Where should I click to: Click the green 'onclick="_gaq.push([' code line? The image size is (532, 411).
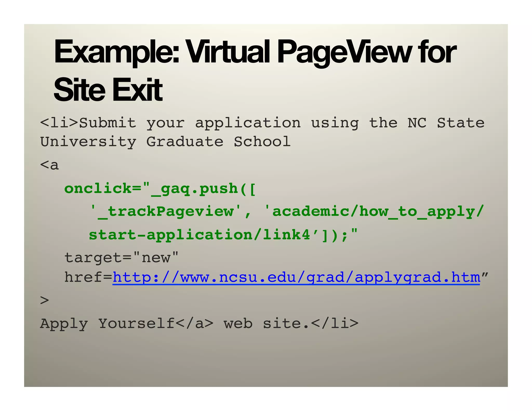tap(160, 189)
